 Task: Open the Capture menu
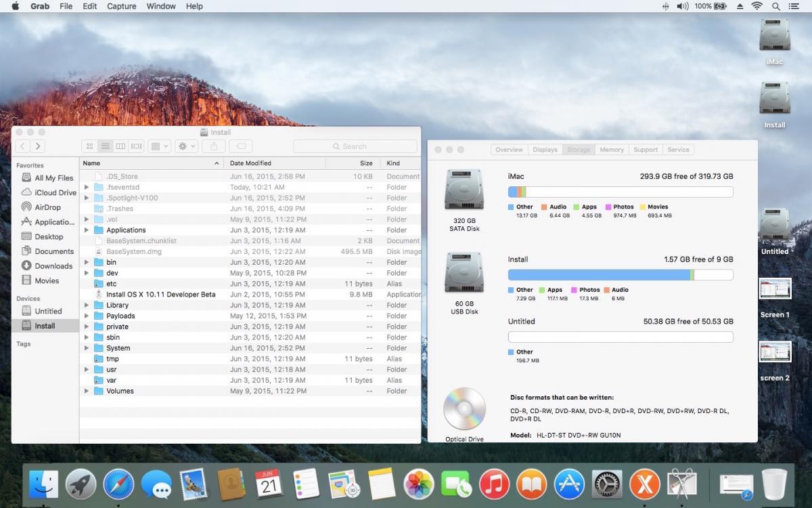(x=121, y=6)
